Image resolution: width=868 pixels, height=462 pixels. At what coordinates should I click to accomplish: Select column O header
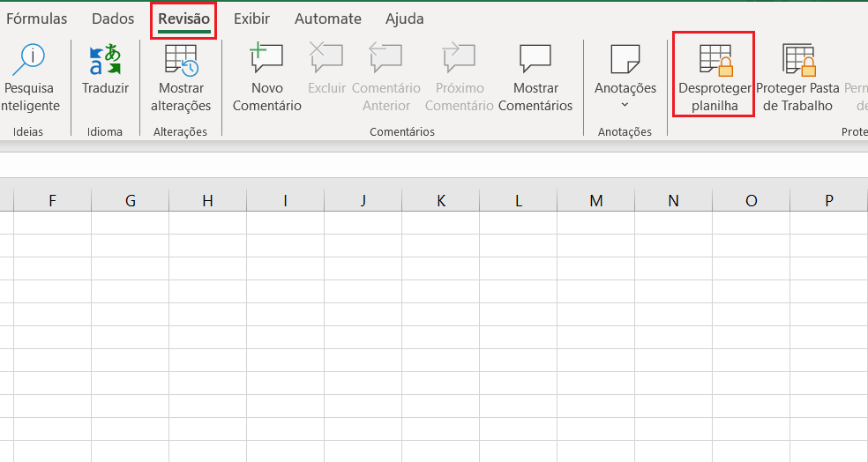[752, 200]
